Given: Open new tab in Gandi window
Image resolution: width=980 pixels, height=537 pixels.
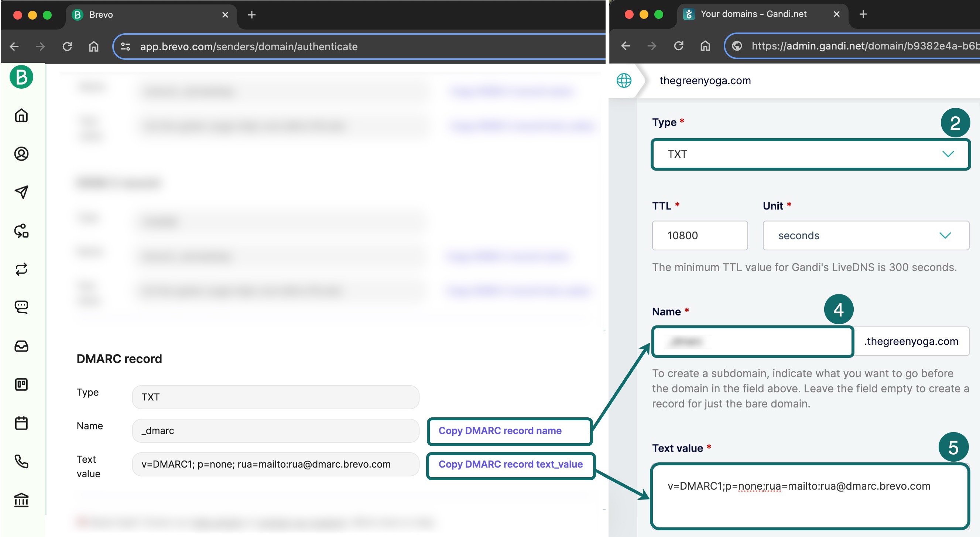Looking at the screenshot, I should click(x=863, y=14).
